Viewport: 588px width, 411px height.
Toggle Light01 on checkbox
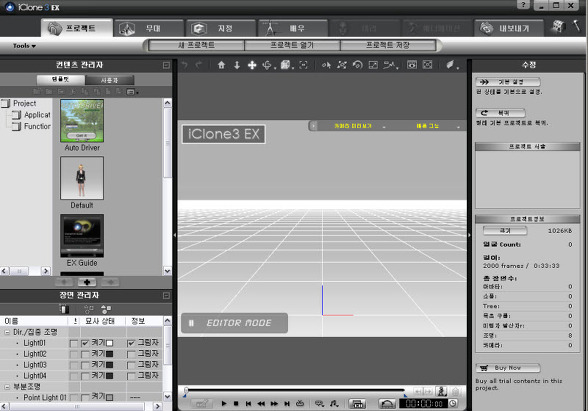point(85,343)
